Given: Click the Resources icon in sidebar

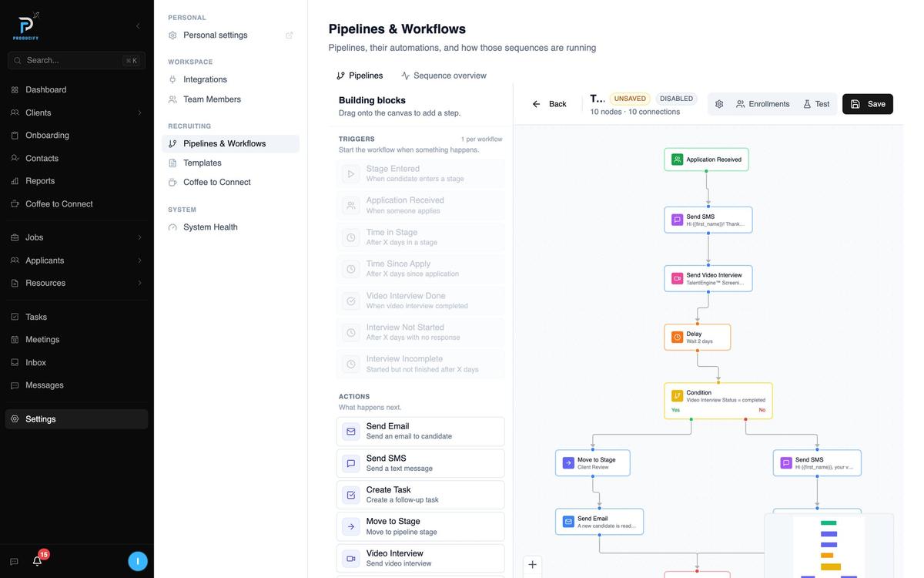Looking at the screenshot, I should (15, 283).
